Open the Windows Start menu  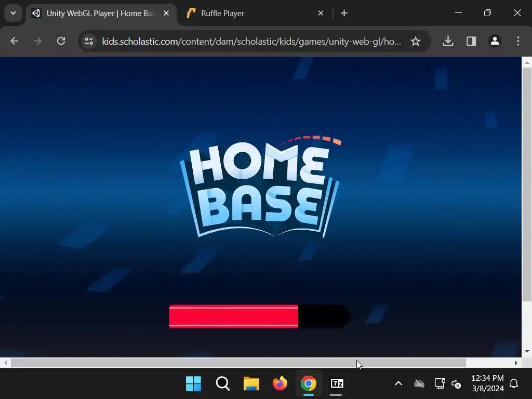[193, 383]
